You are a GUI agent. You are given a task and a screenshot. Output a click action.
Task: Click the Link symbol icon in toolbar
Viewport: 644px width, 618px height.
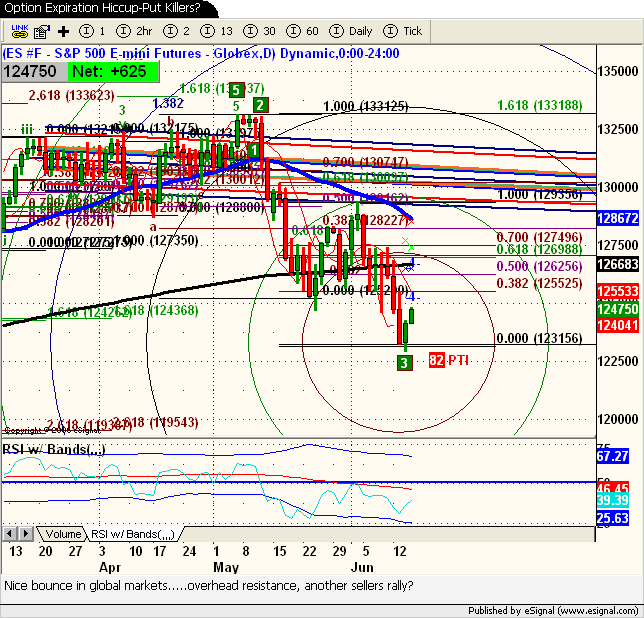16,31
